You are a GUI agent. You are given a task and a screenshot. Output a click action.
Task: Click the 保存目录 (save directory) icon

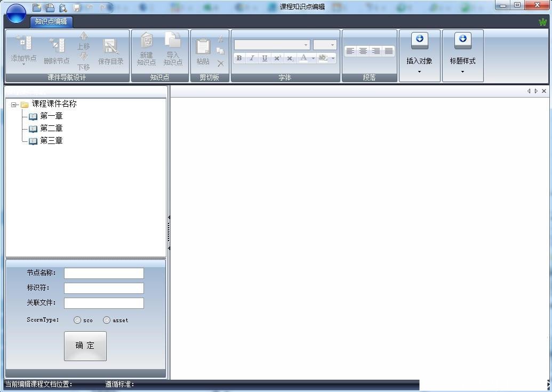(110, 47)
